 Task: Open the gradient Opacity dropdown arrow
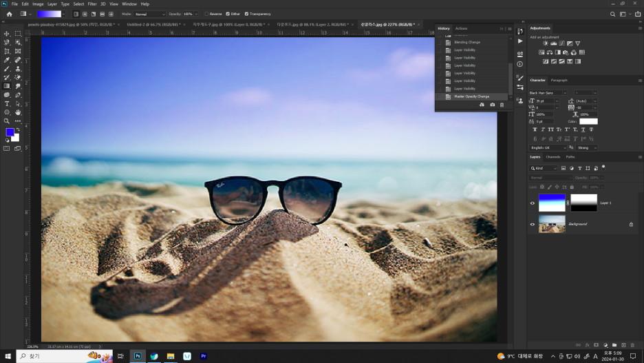point(196,14)
